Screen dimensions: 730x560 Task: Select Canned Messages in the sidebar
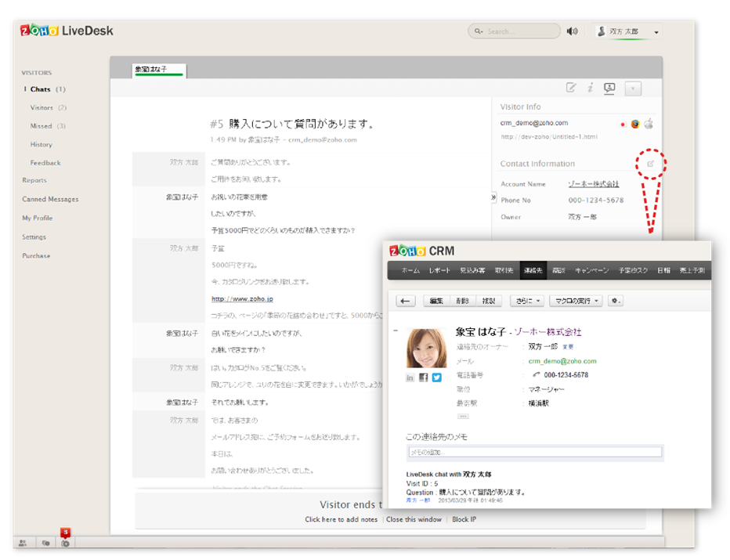(50, 199)
